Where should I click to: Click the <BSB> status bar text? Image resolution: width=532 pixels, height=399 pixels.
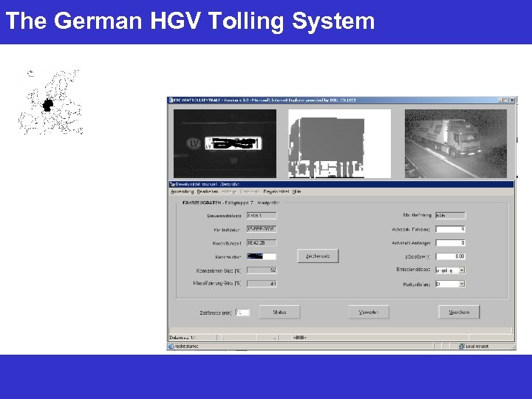pyautogui.click(x=299, y=338)
